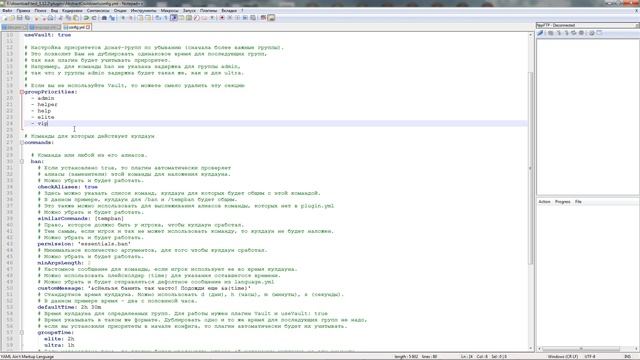Toggle the Word Wrap toolbar icon
This screenshot has width=640, height=360.
[x=158, y=18]
